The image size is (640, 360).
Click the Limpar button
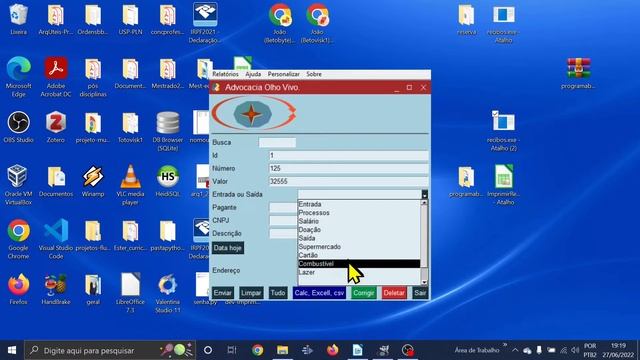pyautogui.click(x=251, y=293)
